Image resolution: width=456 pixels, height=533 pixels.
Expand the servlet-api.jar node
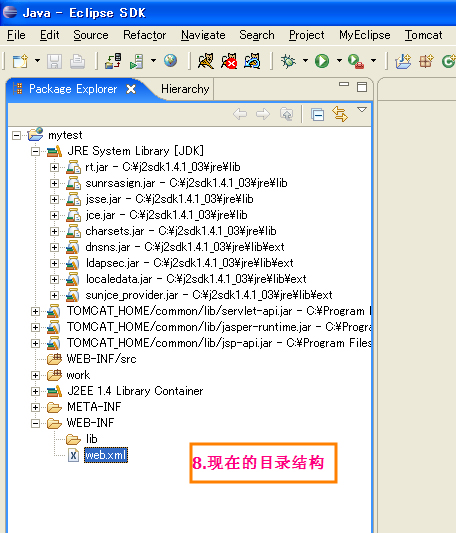(x=35, y=311)
